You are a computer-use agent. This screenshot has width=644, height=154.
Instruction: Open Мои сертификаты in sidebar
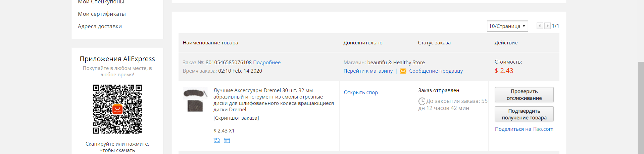pos(102,14)
